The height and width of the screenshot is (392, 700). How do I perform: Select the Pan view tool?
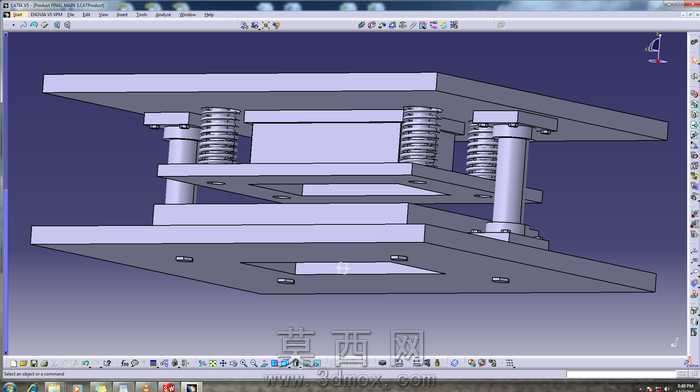(x=223, y=363)
